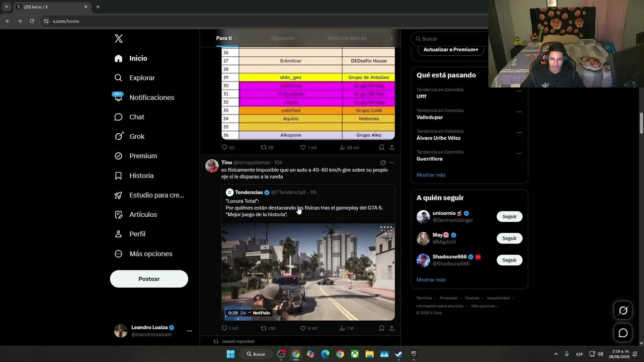The width and height of the screenshot is (644, 362).
Task: Open Epic Games launcher from taskbar
Action: tap(414, 354)
